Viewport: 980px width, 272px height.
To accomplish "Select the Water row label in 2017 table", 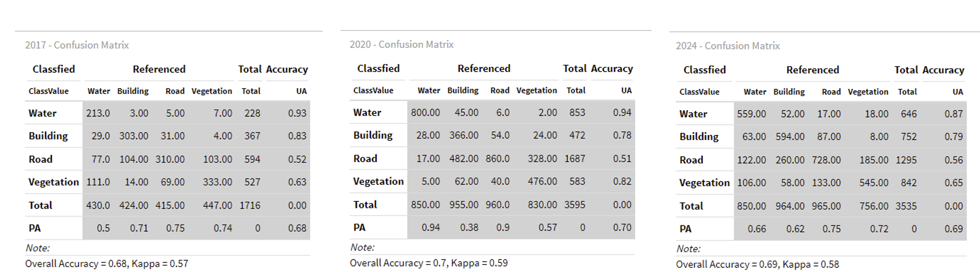I will [42, 113].
